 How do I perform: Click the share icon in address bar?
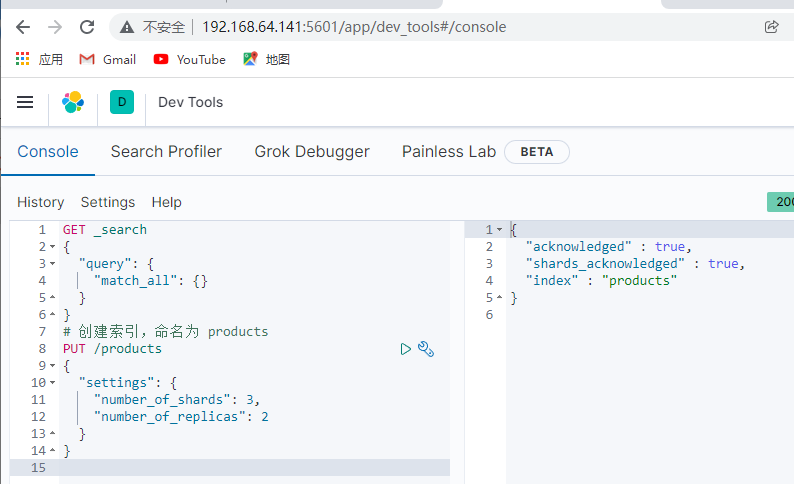coord(771,27)
